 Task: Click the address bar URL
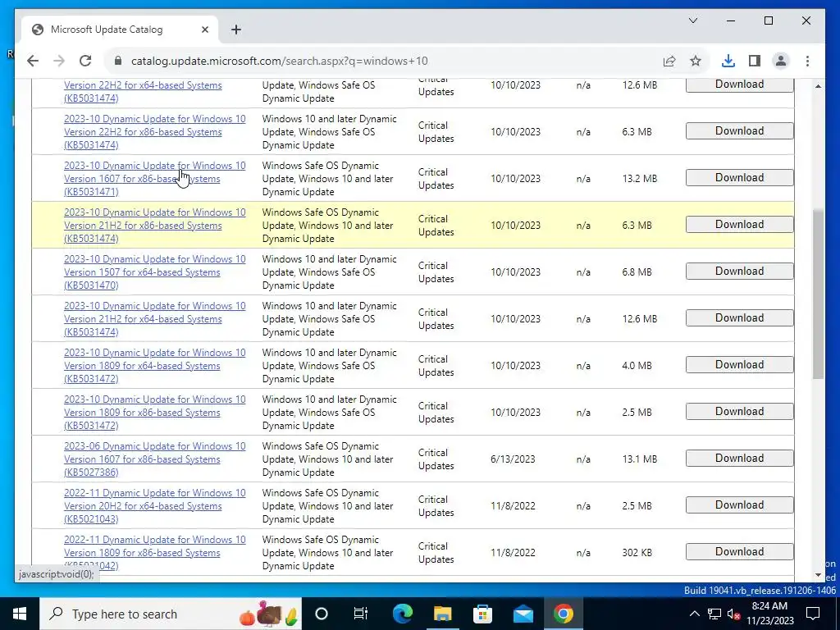280,61
